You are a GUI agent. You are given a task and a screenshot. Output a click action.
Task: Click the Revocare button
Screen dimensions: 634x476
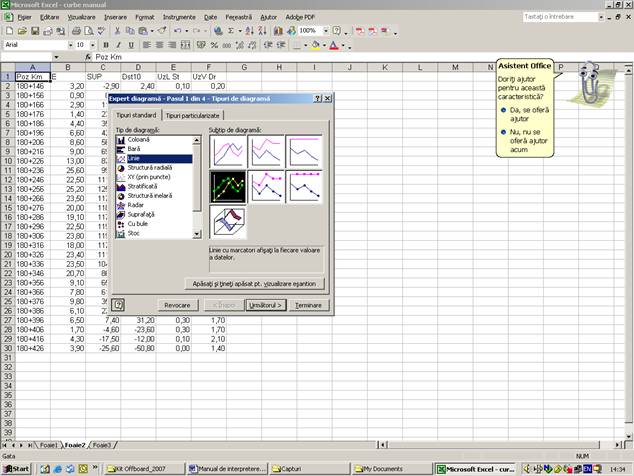(x=177, y=304)
